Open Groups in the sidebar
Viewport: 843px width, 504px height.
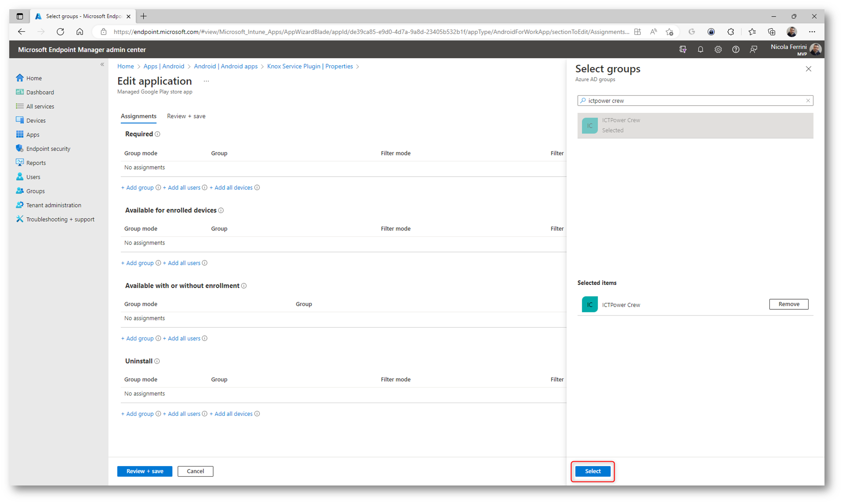35,191
